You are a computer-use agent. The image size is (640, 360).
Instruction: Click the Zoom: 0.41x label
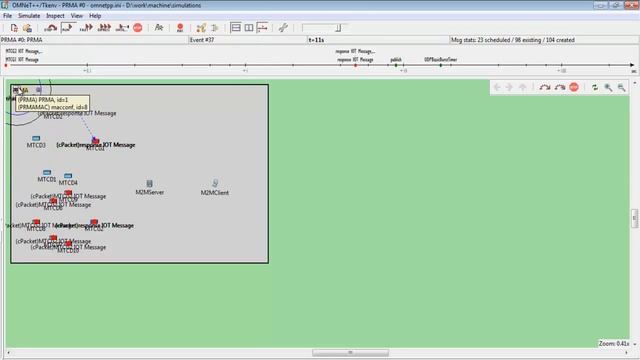(613, 344)
